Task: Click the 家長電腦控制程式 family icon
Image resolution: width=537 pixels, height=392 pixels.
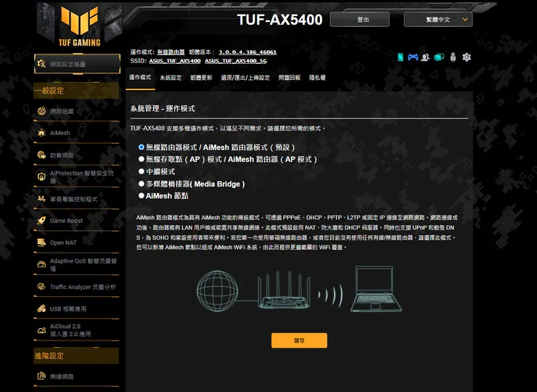Action: [x=41, y=199]
